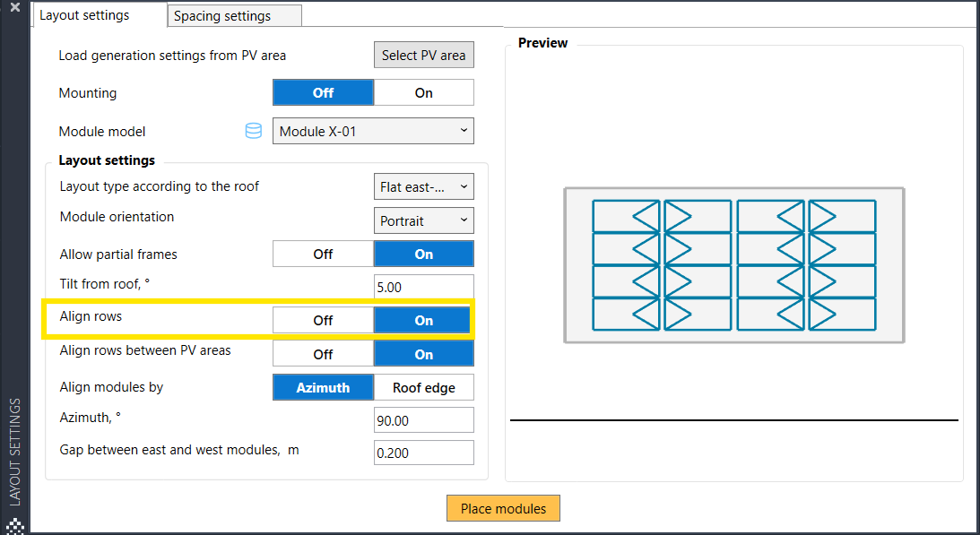Image resolution: width=980 pixels, height=535 pixels.
Task: Click the Place modules button
Action: coord(503,508)
